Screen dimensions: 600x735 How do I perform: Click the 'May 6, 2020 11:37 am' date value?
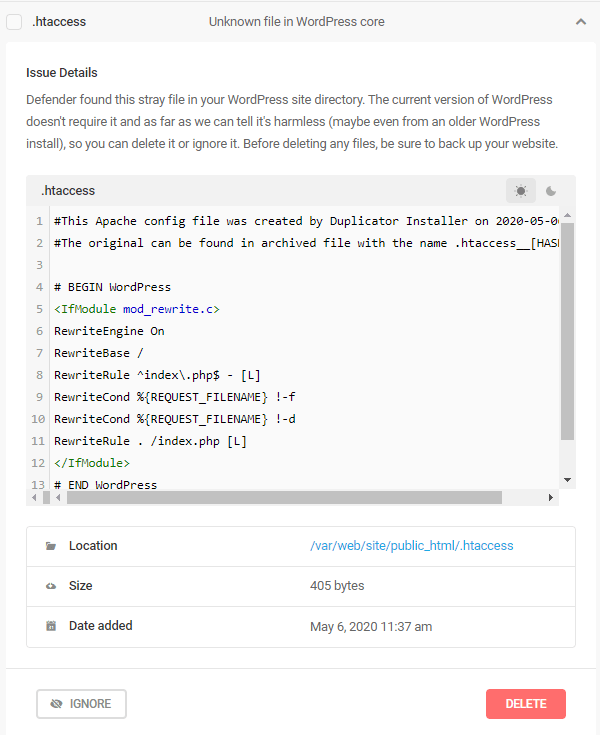click(x=371, y=626)
